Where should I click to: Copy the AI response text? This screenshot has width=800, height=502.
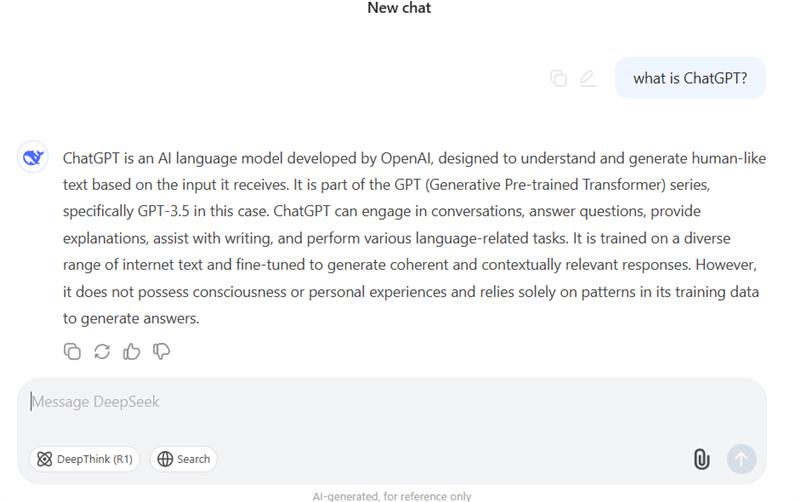click(72, 352)
